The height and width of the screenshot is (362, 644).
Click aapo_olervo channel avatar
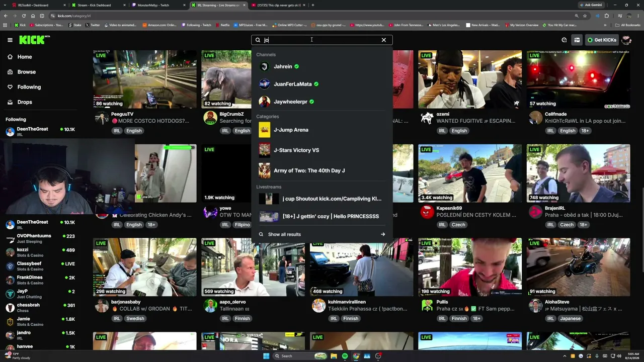pos(210,306)
